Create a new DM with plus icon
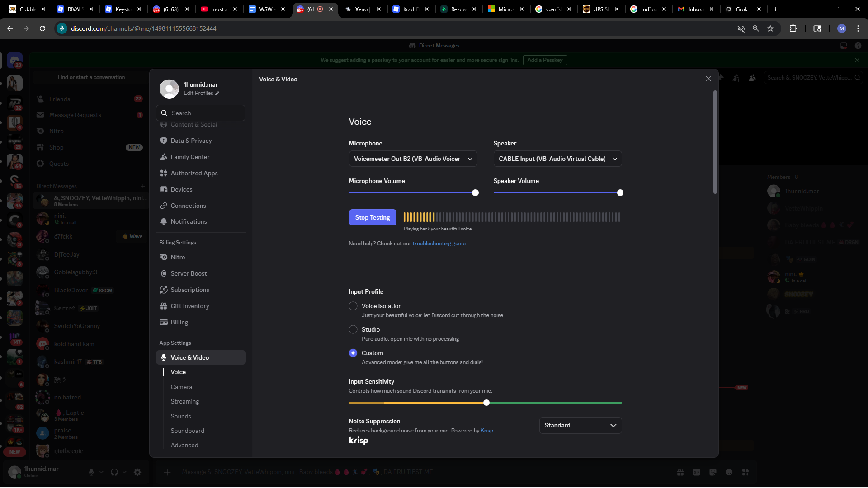 [x=143, y=186]
